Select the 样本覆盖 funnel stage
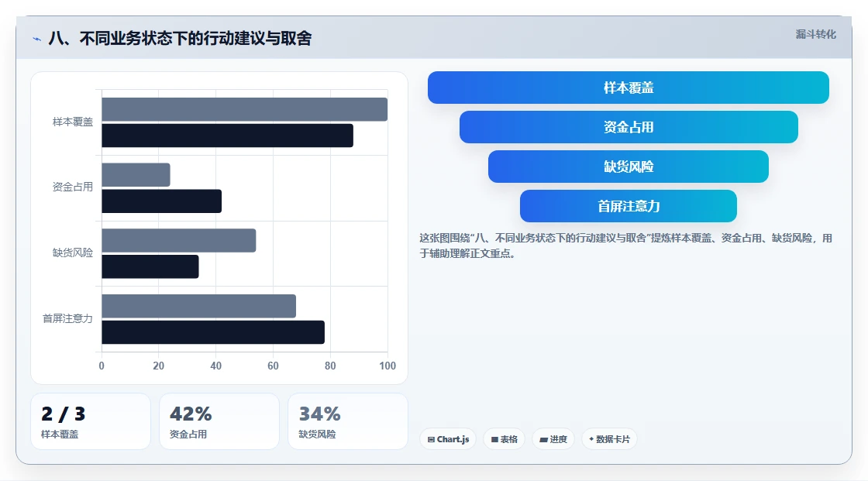The height and width of the screenshot is (481, 868). tap(629, 88)
